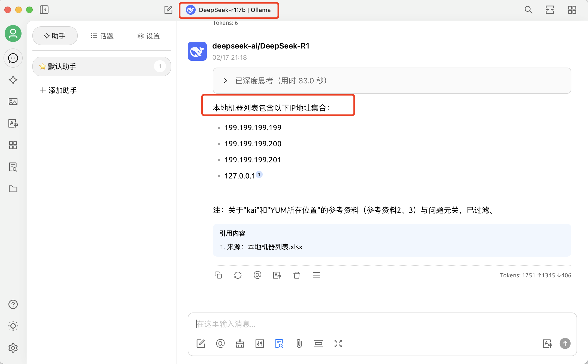Open the files folder in sidebar

(x=13, y=189)
